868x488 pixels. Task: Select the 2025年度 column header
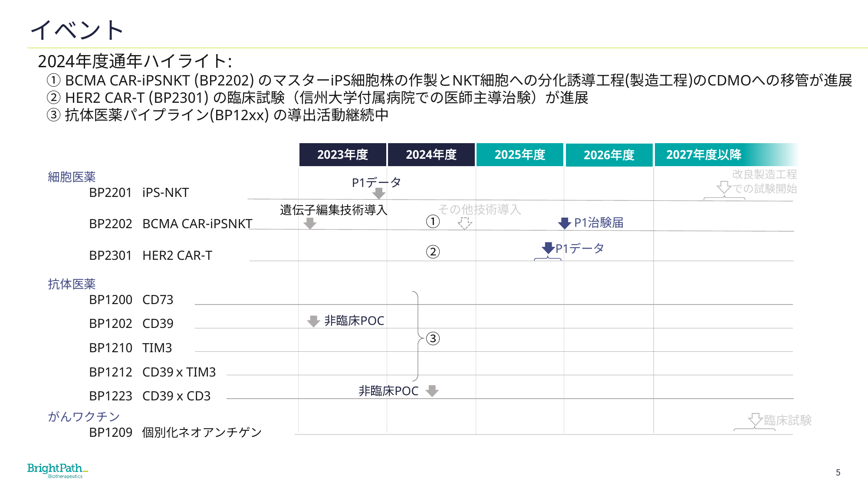pos(520,154)
